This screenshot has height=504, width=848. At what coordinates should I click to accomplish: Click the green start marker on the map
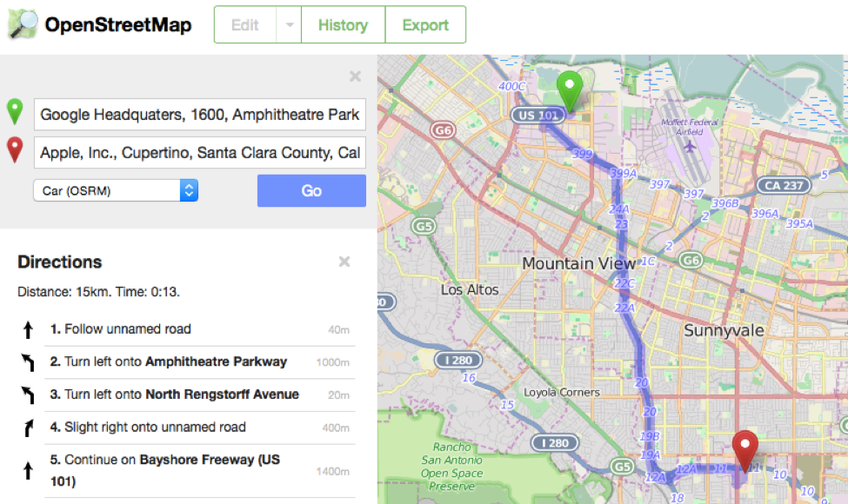point(570,91)
